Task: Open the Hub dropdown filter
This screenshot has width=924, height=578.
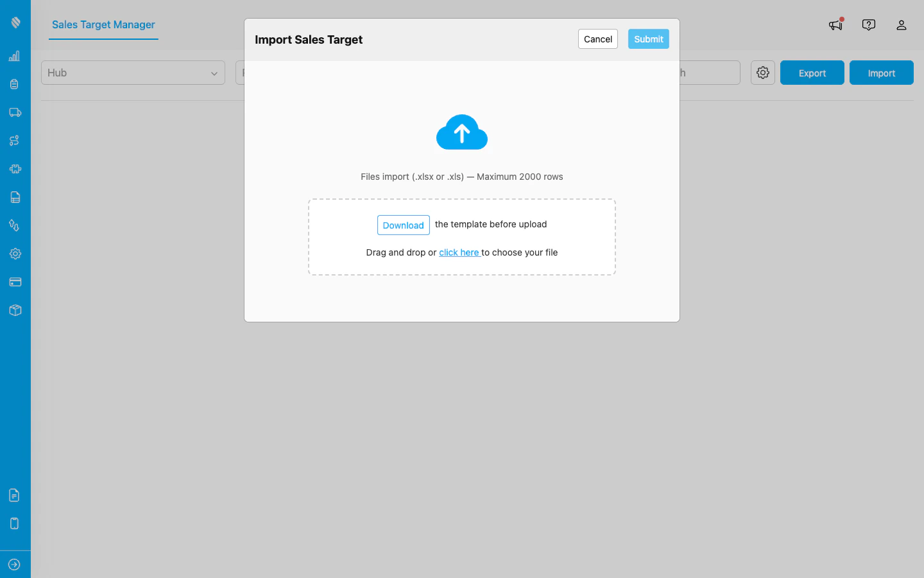Action: pyautogui.click(x=133, y=73)
